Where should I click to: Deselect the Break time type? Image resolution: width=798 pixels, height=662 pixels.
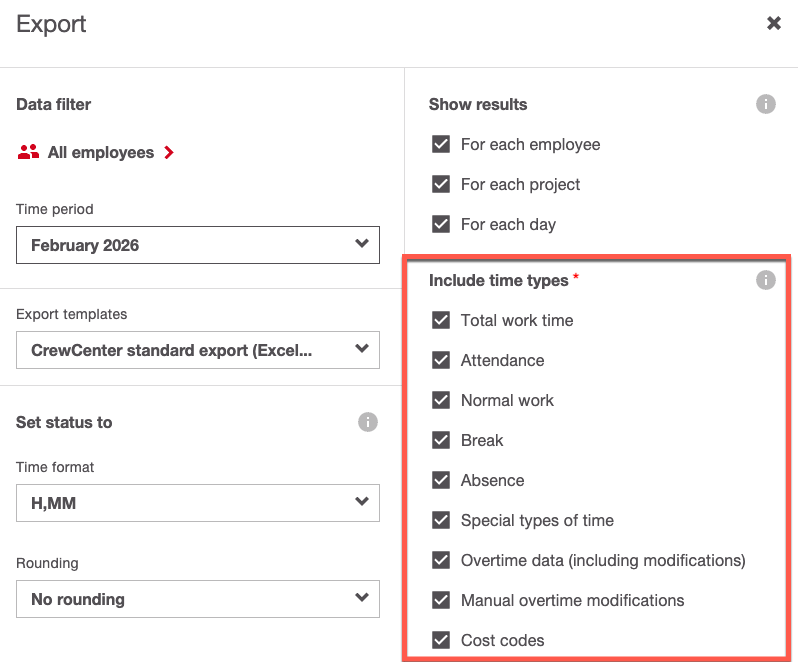[441, 440]
